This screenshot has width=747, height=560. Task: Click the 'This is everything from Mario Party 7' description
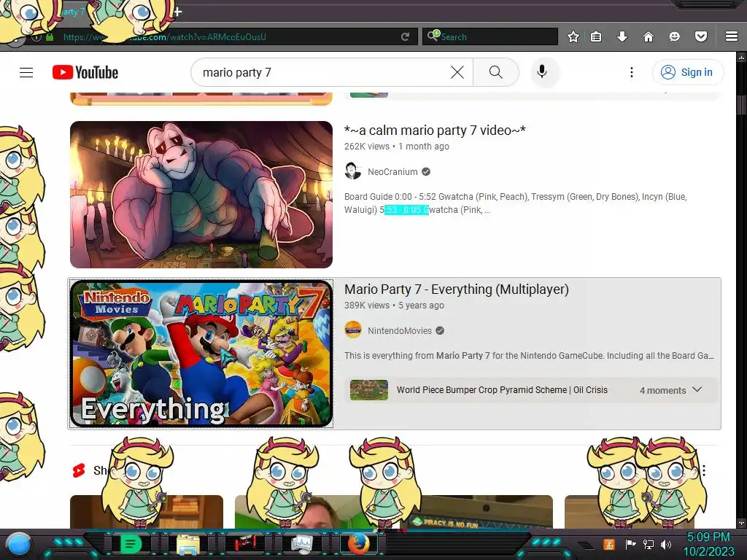529,355
